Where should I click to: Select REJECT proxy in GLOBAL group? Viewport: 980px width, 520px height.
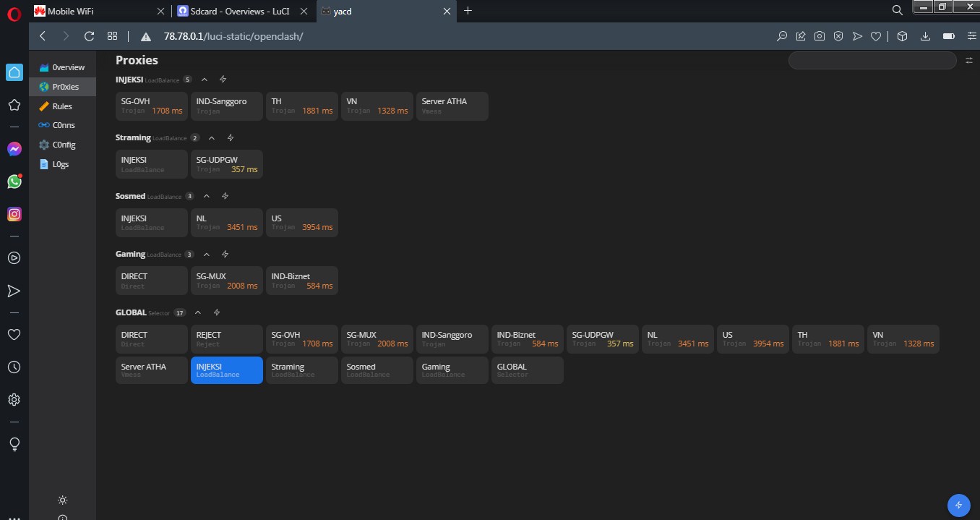click(227, 338)
